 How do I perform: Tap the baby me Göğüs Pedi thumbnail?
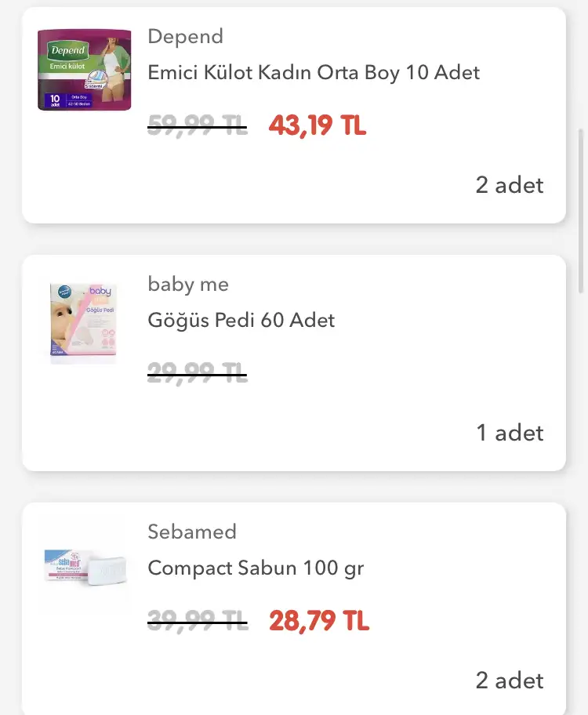pos(84,323)
